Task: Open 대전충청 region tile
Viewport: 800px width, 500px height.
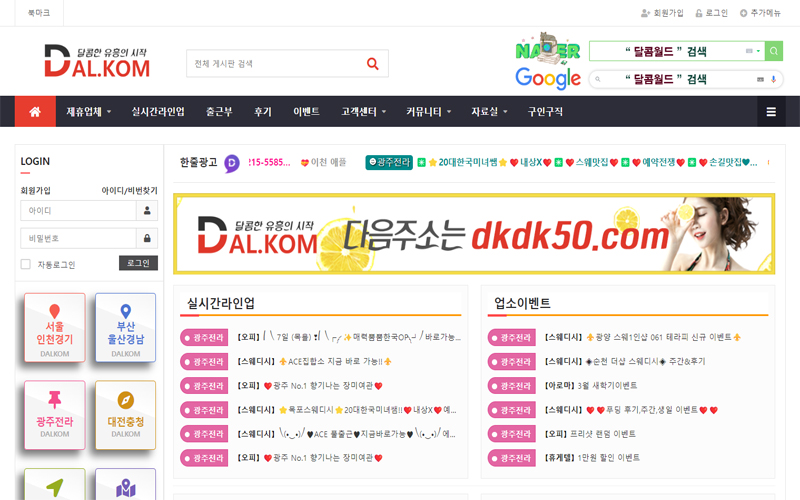Action: click(126, 415)
